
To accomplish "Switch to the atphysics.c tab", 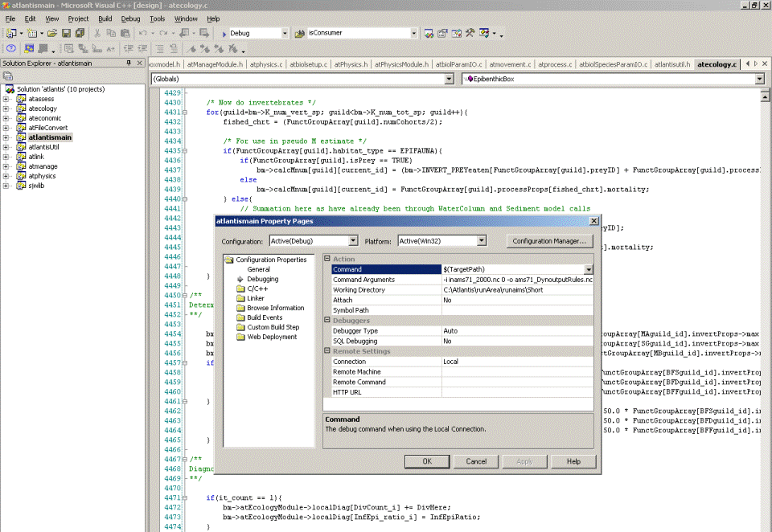I will [x=265, y=64].
